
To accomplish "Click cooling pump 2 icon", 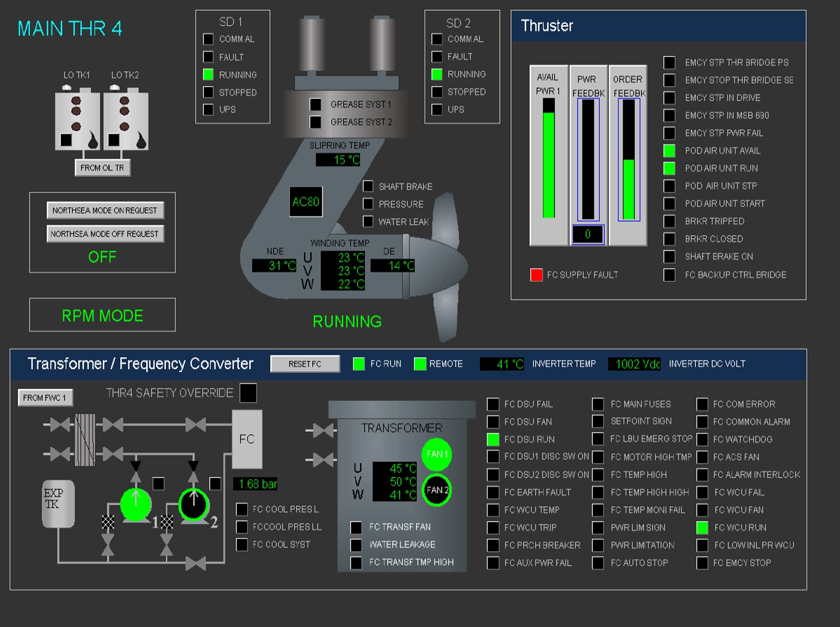I will coord(194,505).
